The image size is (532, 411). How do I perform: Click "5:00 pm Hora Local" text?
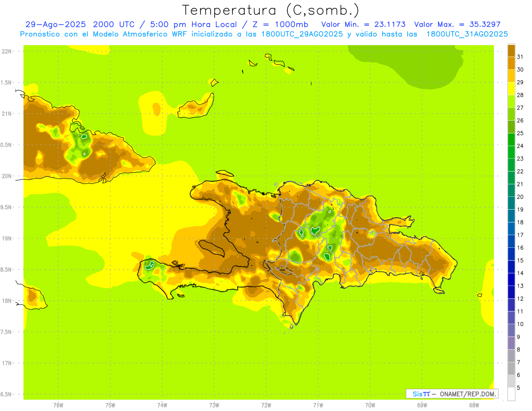coord(193,24)
